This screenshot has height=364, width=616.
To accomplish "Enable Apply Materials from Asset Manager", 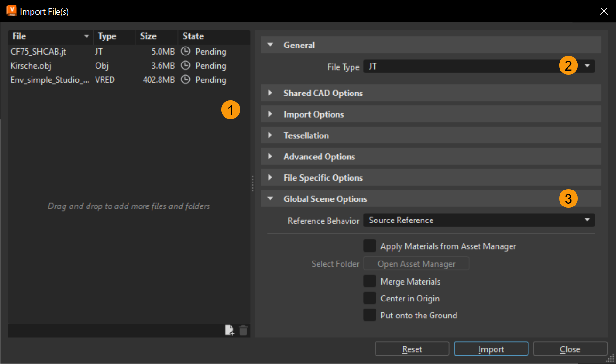I will 369,245.
